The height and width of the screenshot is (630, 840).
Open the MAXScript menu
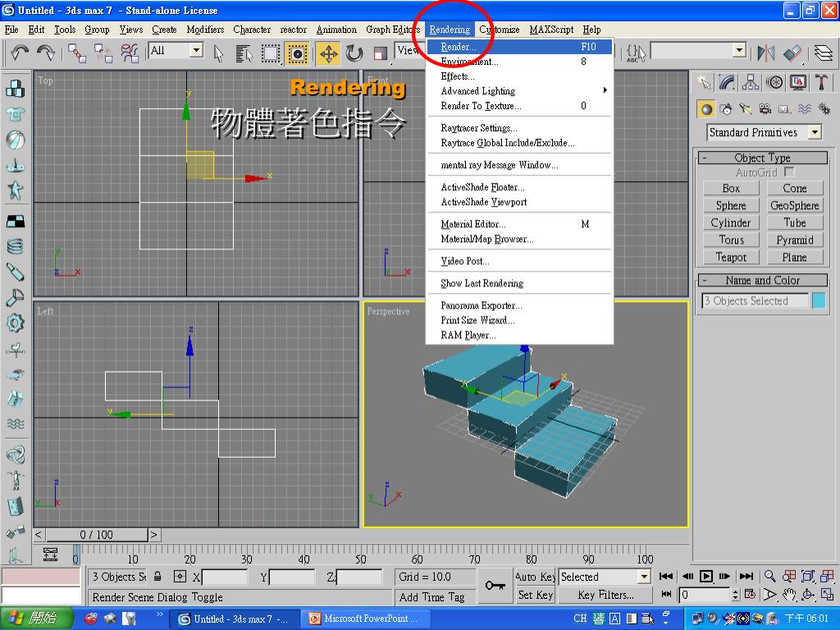tap(551, 30)
